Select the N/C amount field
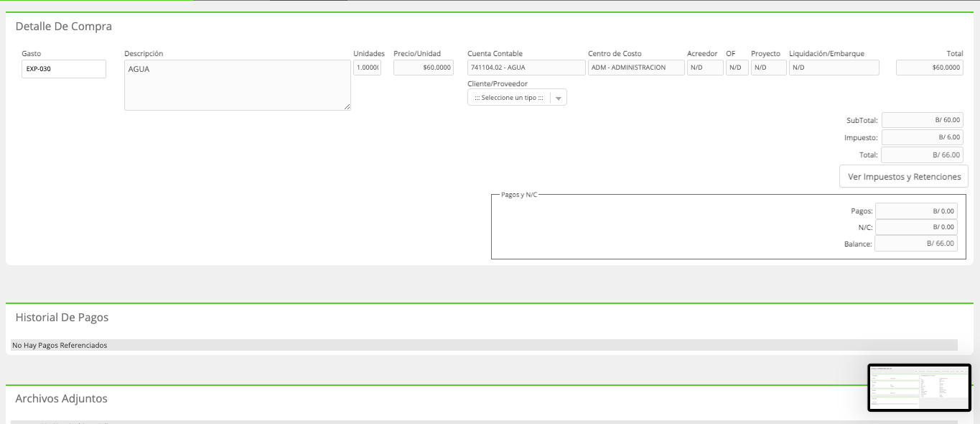The image size is (980, 424). click(x=916, y=227)
